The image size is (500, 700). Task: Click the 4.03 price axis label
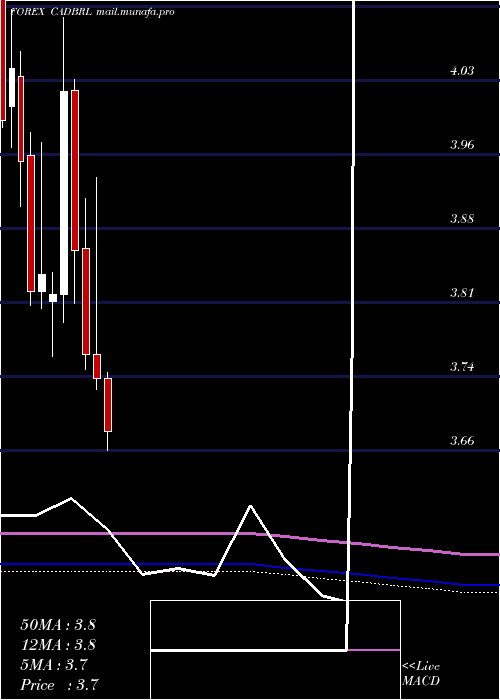tap(462, 71)
